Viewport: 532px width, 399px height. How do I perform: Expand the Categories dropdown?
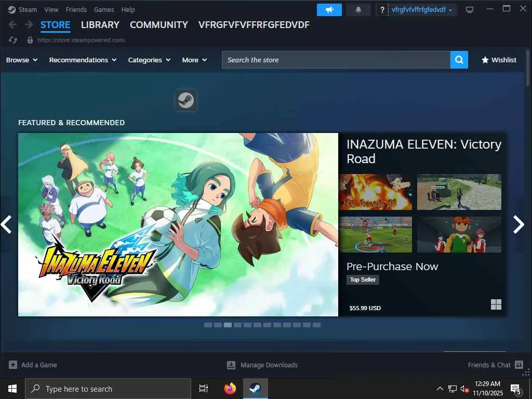pos(149,60)
